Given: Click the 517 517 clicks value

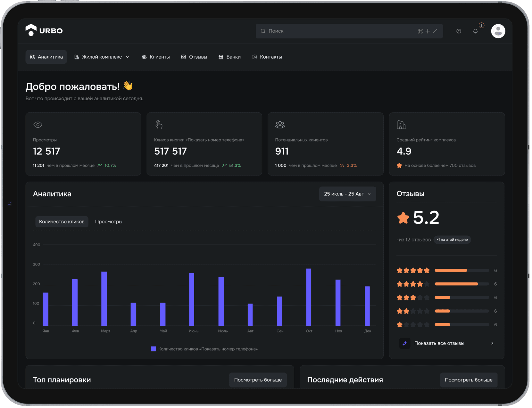Looking at the screenshot, I should pos(170,151).
